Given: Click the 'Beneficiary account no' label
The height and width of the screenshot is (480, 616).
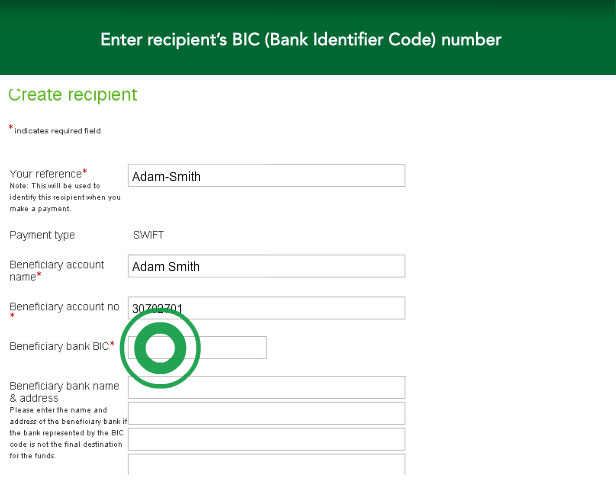Looking at the screenshot, I should 64,306.
